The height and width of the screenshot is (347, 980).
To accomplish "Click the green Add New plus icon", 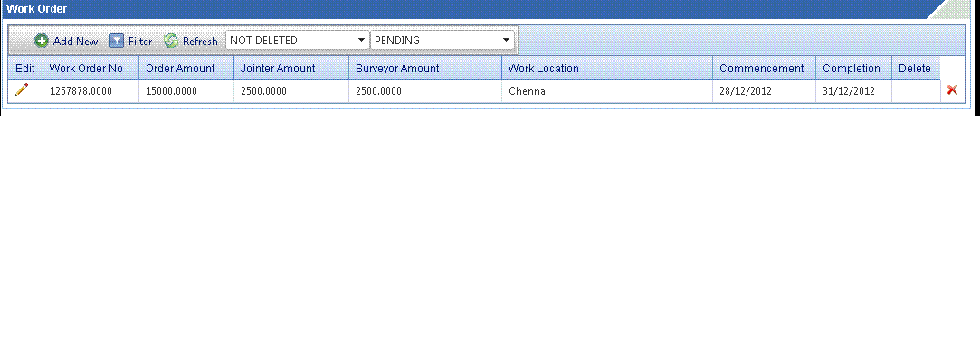I will [x=42, y=42].
